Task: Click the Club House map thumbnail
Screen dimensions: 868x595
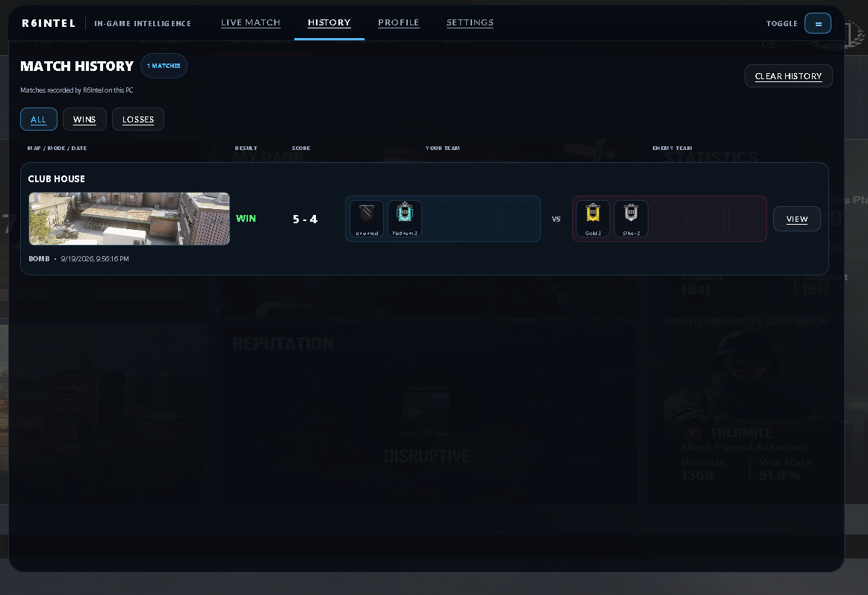Action: [129, 219]
